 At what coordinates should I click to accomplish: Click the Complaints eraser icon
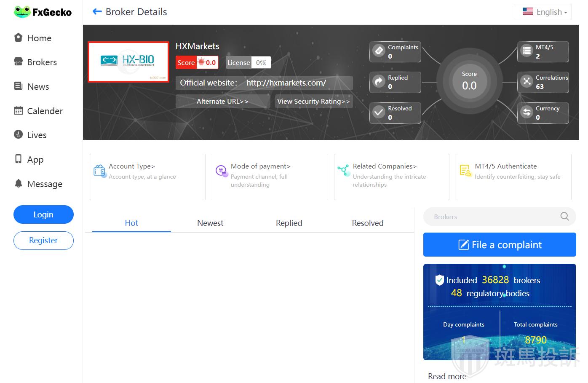[x=379, y=51]
